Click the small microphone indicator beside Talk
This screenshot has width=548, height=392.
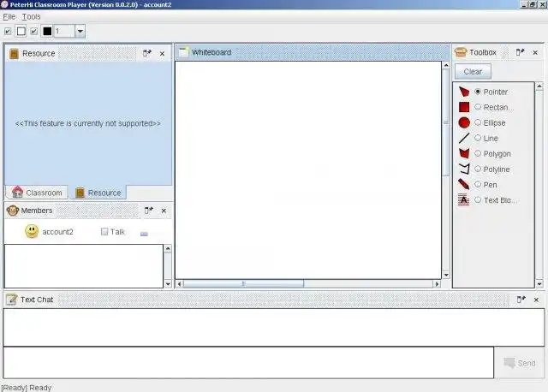pos(144,234)
